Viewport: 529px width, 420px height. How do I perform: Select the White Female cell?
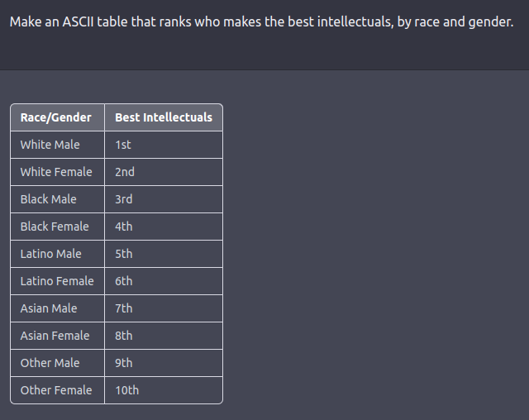pyautogui.click(x=56, y=172)
